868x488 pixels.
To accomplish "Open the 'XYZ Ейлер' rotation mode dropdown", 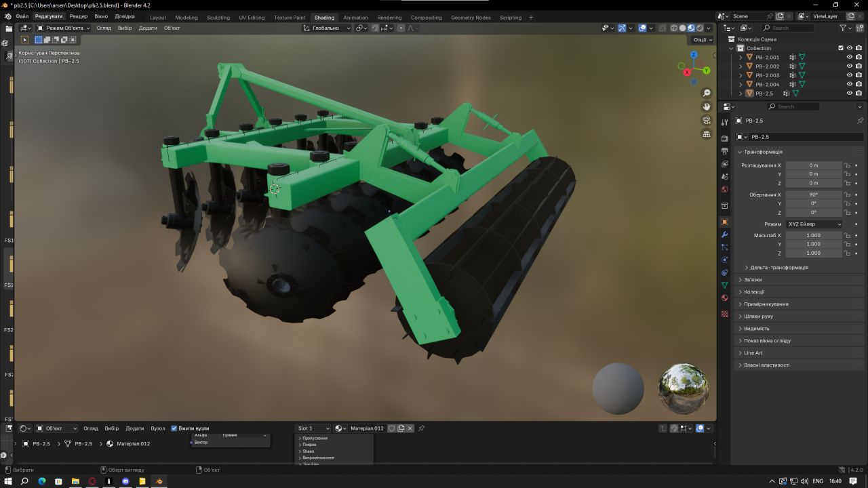I will pyautogui.click(x=814, y=224).
